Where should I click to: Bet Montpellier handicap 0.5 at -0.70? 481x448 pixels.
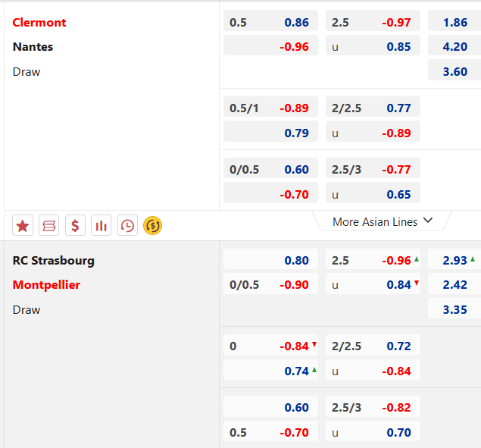pyautogui.click(x=270, y=431)
